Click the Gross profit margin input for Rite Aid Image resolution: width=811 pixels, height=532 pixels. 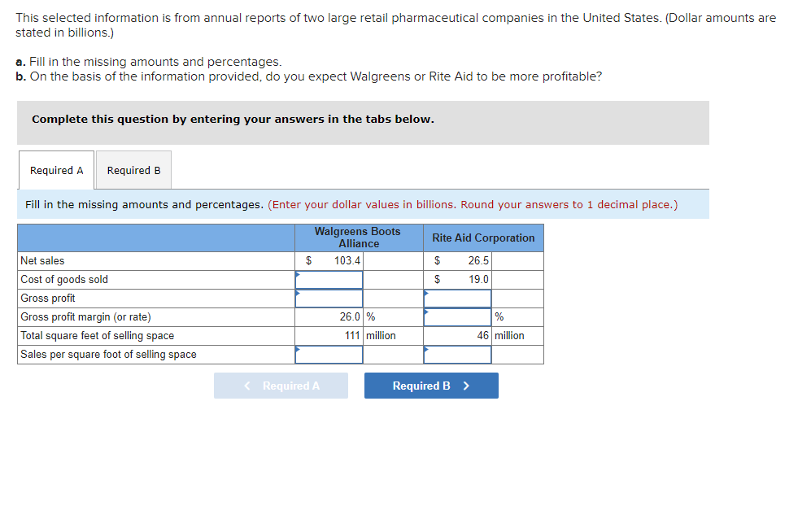[457, 316]
